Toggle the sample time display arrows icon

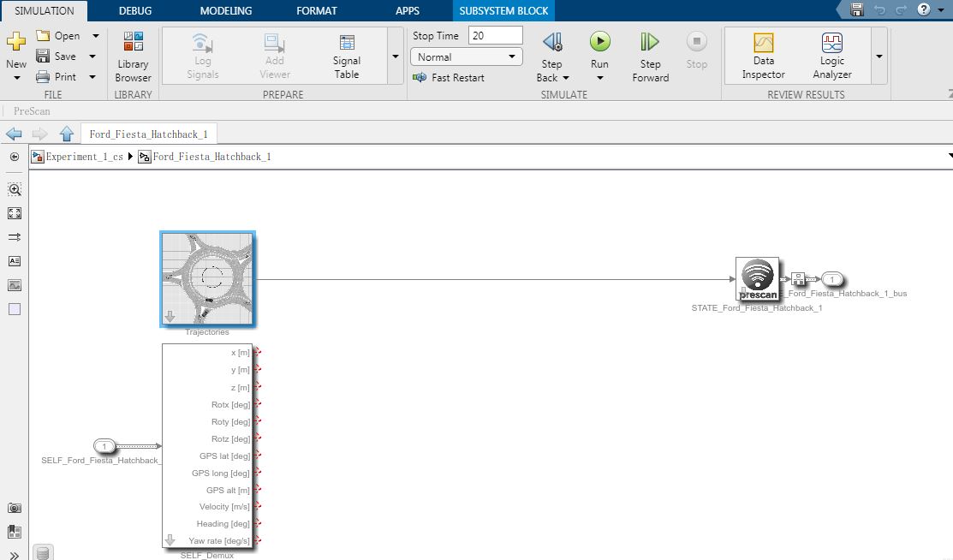coord(15,237)
